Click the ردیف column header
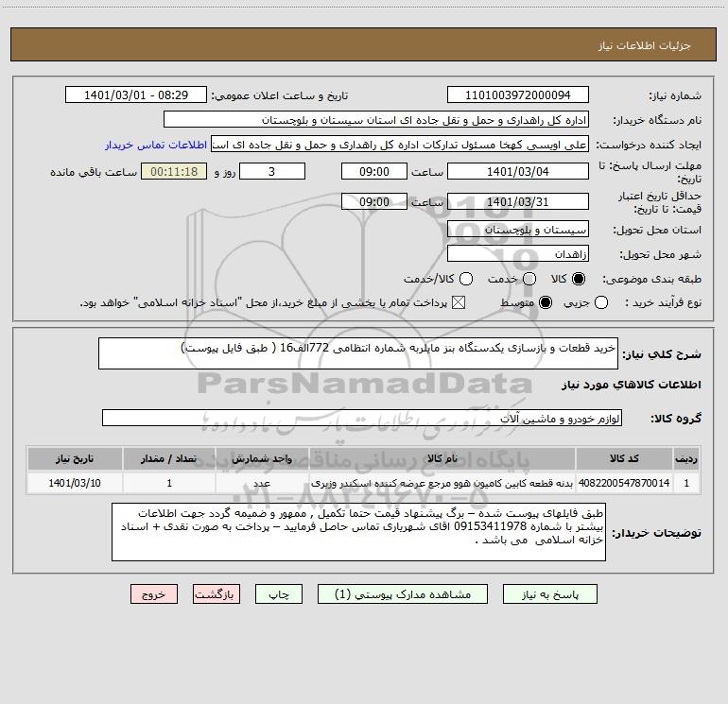This screenshot has height=704, width=728. coord(686,458)
